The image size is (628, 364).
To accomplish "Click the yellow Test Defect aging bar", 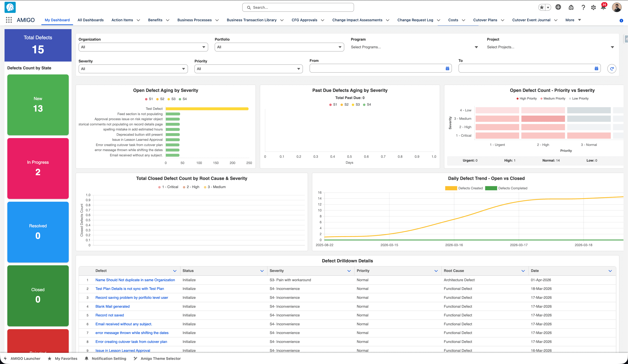I will 207,109.
